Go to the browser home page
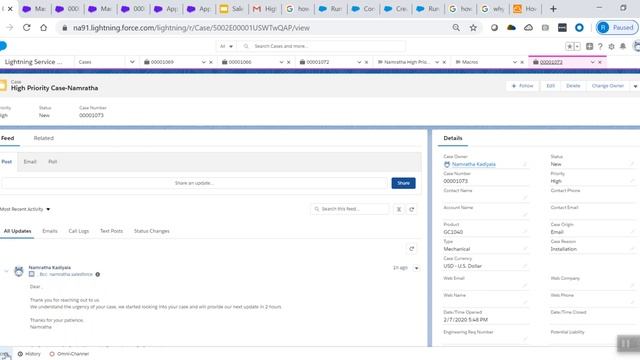The height and width of the screenshot is (360, 640). tap(44, 28)
